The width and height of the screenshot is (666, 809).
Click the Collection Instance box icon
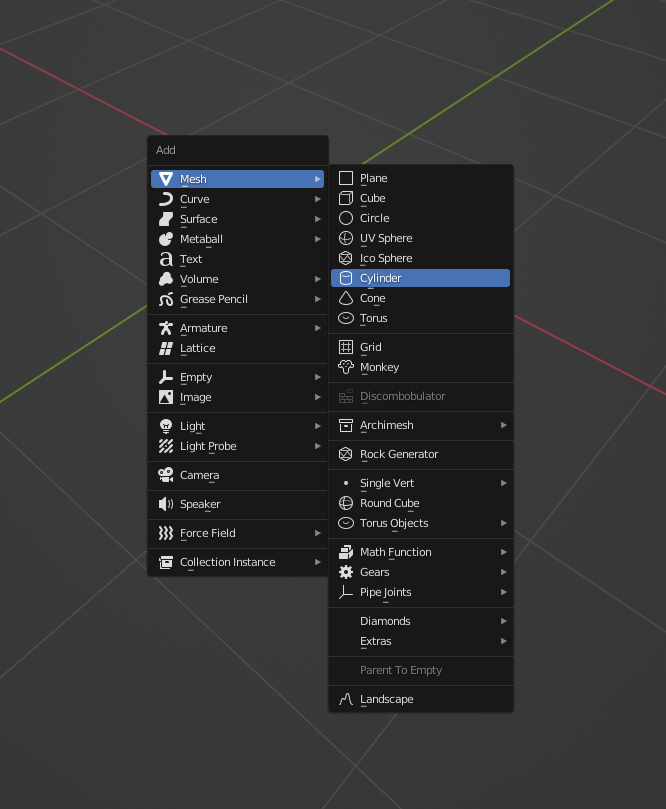click(166, 562)
